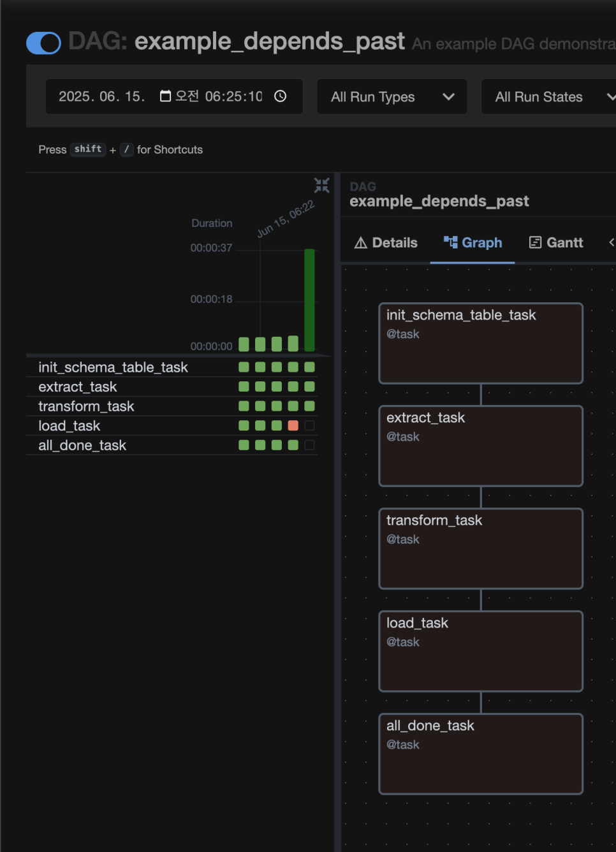The width and height of the screenshot is (616, 852).
Task: Open the date and time input
Action: coord(173,96)
